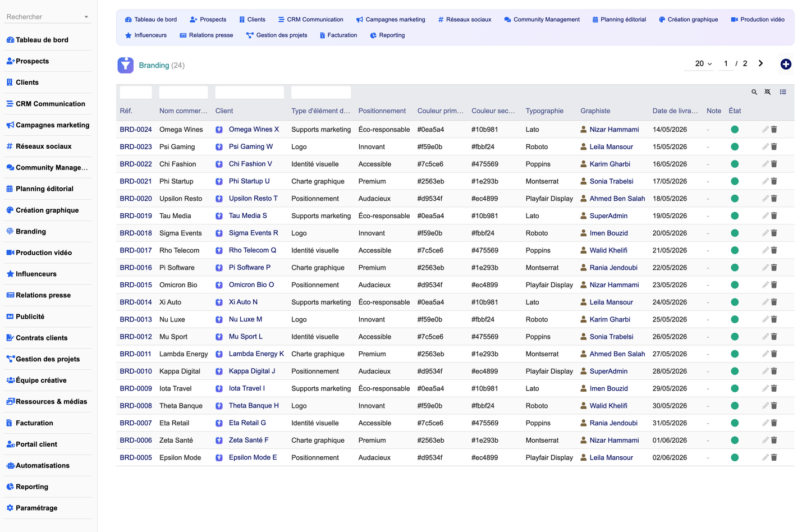The image size is (811, 532).
Task: Select date 27/05/2026 in row BRD-0011
Action: [670, 354]
